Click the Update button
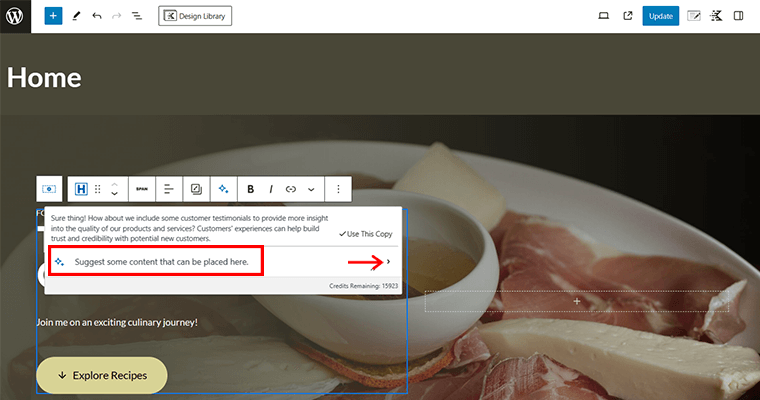760x400 pixels. tap(661, 16)
